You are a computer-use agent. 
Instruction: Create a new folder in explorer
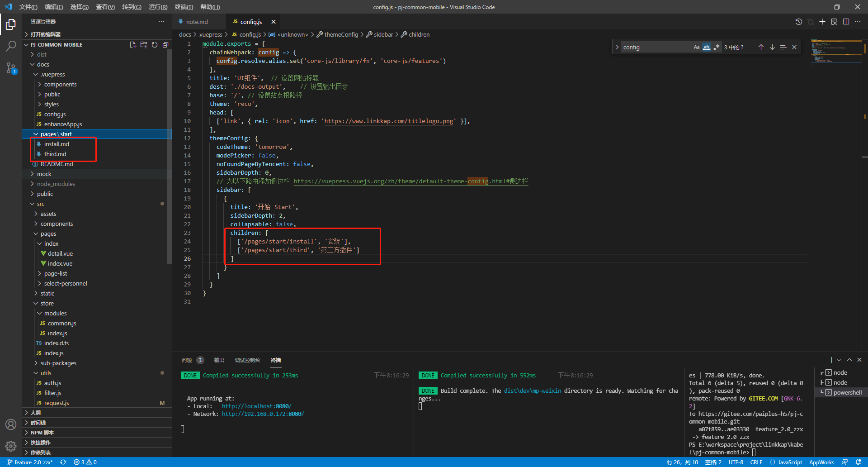(x=144, y=45)
